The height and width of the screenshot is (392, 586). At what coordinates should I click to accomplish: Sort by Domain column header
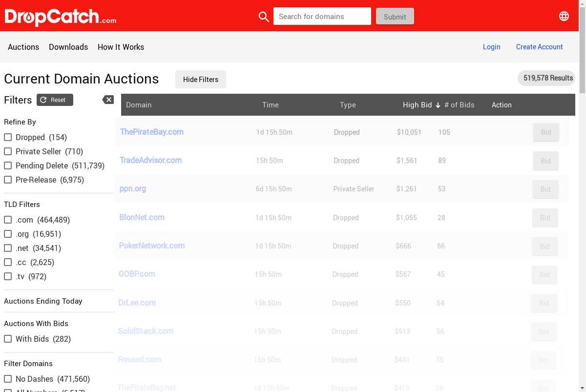pos(139,105)
